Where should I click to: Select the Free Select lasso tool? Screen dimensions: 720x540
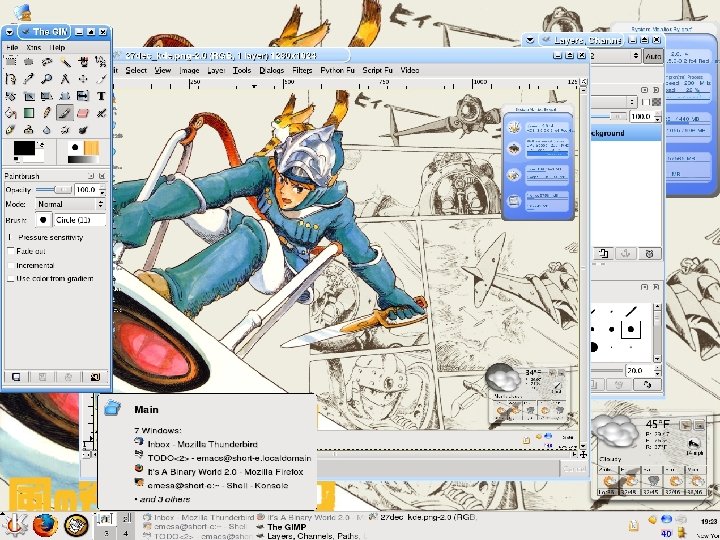click(x=46, y=61)
